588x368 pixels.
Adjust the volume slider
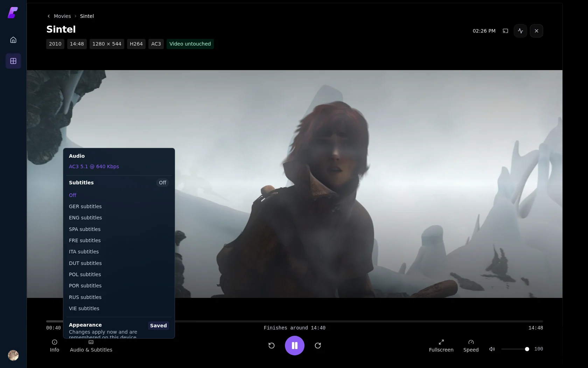pyautogui.click(x=515, y=349)
